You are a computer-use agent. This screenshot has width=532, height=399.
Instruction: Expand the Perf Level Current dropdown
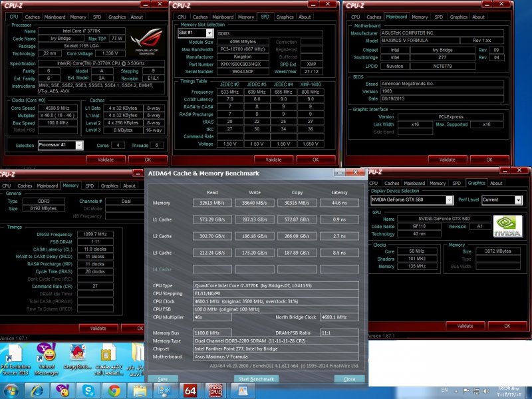519,200
